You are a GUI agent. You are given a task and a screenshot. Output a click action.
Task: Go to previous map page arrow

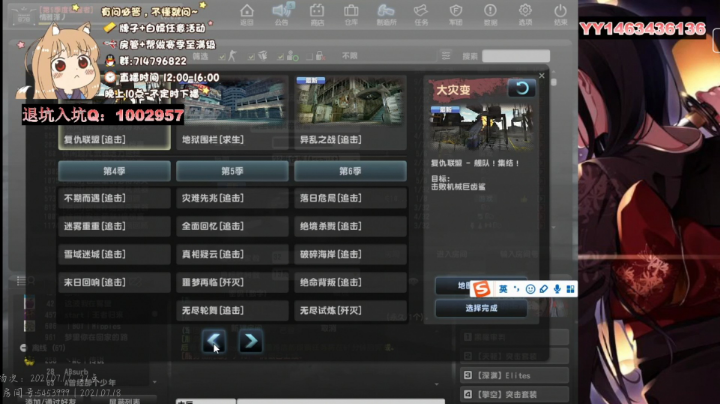(214, 341)
